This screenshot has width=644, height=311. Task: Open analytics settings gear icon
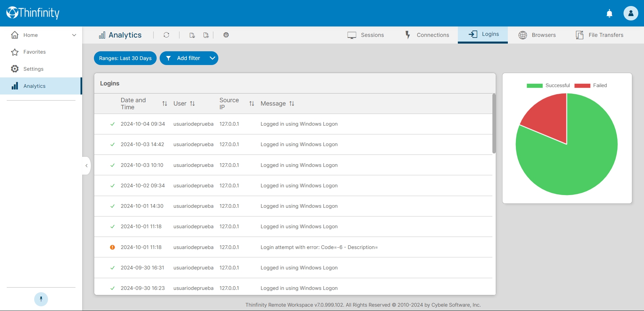click(x=226, y=35)
